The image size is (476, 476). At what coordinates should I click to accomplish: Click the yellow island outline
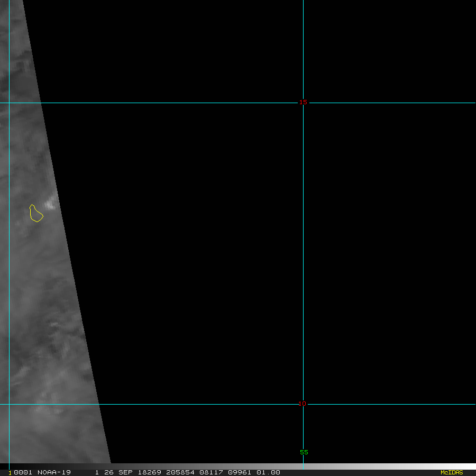click(x=36, y=214)
